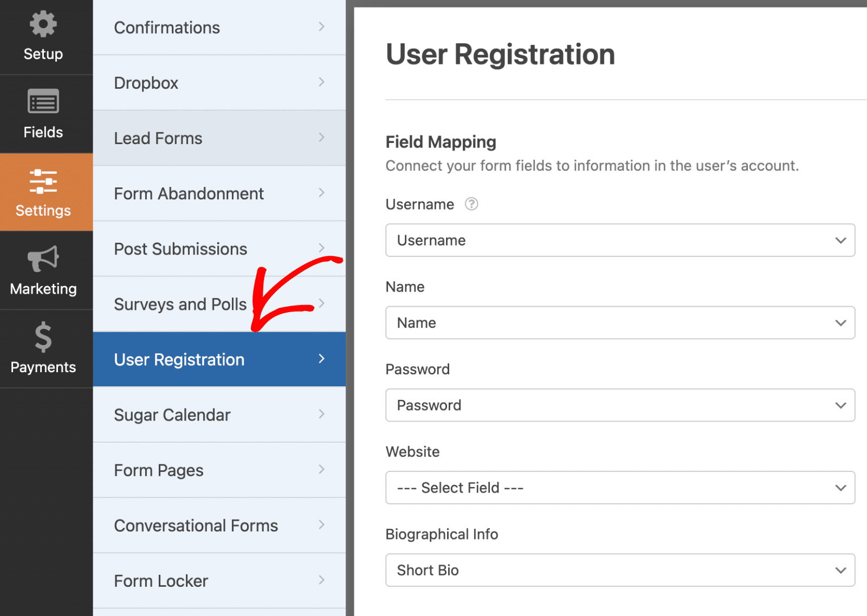This screenshot has width=867, height=616.
Task: Open Form Pages settings
Action: (x=219, y=470)
